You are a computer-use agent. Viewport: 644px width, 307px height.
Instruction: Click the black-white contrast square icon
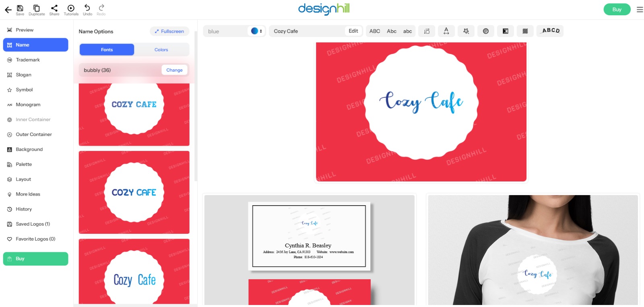coord(506,31)
